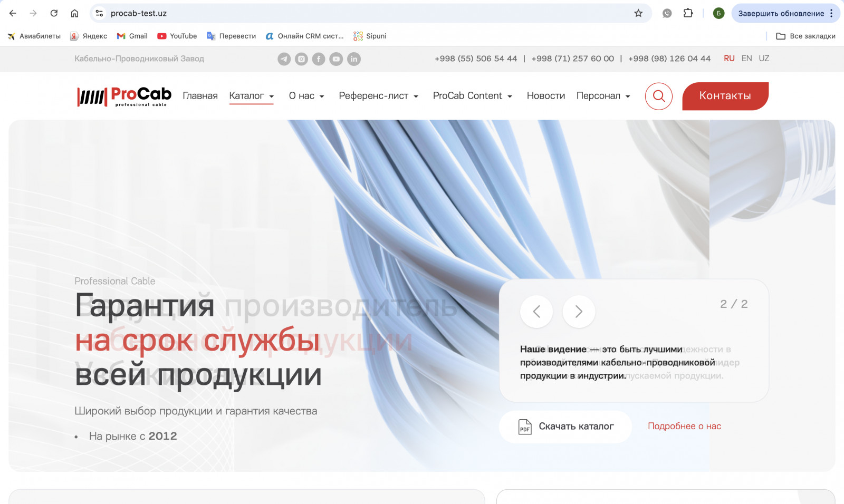844x504 pixels.
Task: Show previous slide with left arrow
Action: [x=536, y=312]
